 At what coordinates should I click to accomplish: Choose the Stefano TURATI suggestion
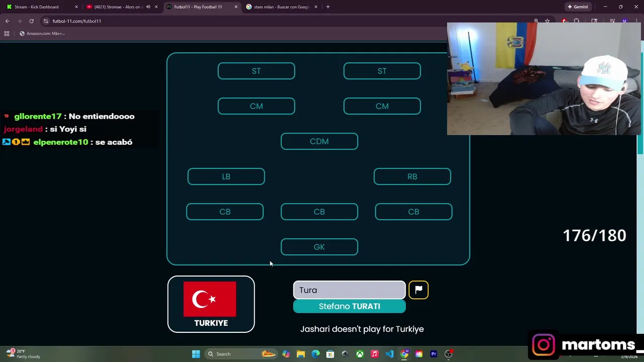click(x=349, y=306)
